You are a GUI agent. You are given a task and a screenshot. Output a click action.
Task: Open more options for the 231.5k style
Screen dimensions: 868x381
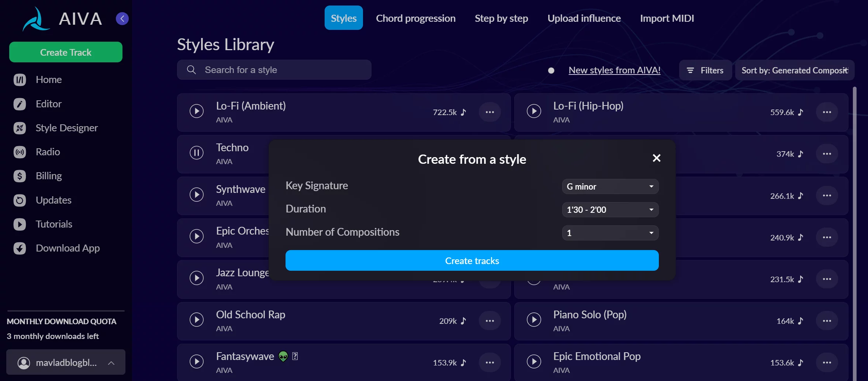click(827, 279)
